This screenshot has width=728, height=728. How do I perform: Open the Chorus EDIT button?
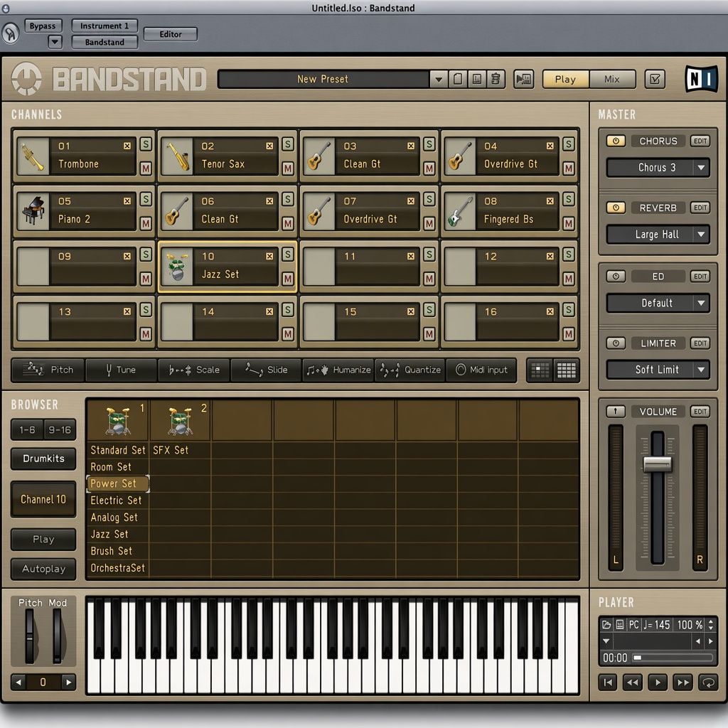[x=700, y=141]
